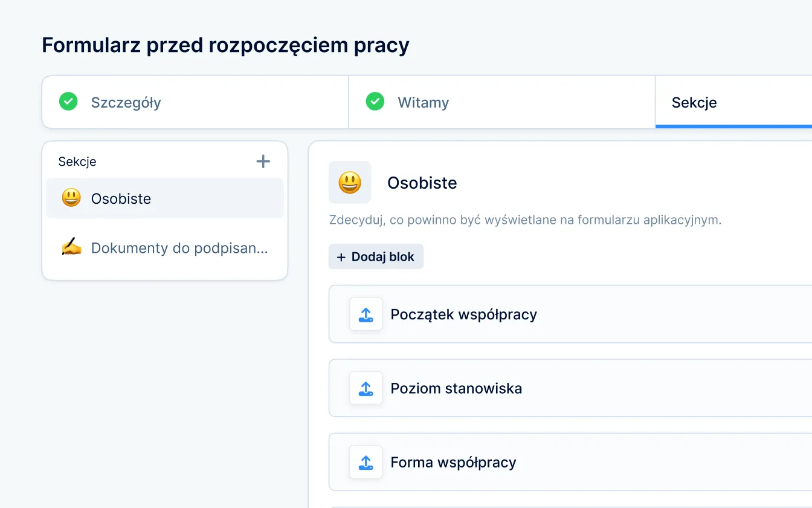Click the description text starting with Zdecyduj
The image size is (812, 508).
(525, 220)
